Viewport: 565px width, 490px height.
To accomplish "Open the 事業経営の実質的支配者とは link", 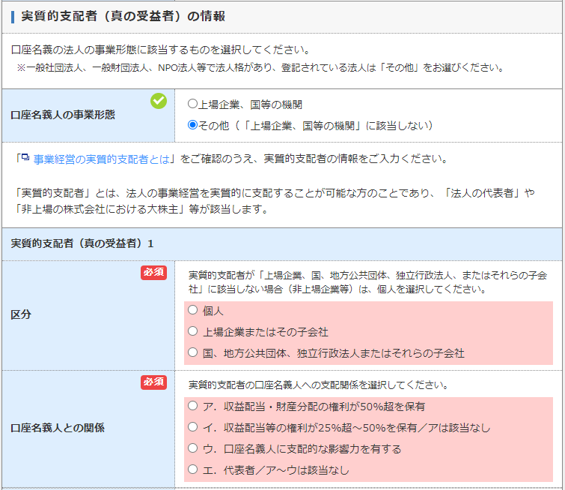I will [x=101, y=159].
